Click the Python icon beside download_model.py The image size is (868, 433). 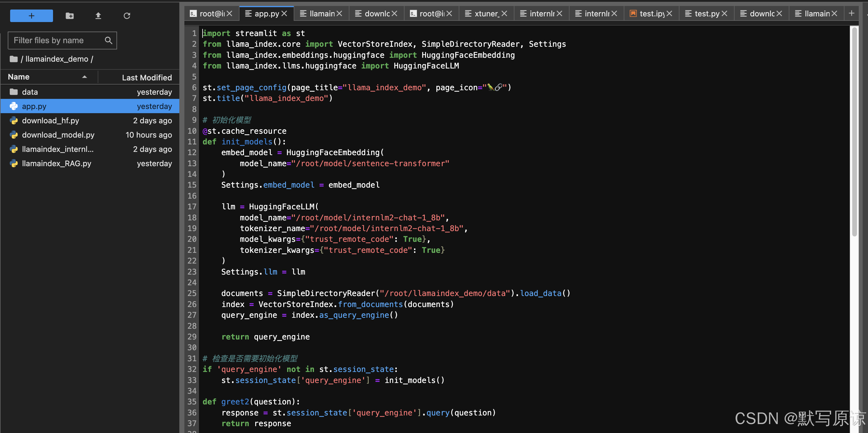(x=13, y=135)
